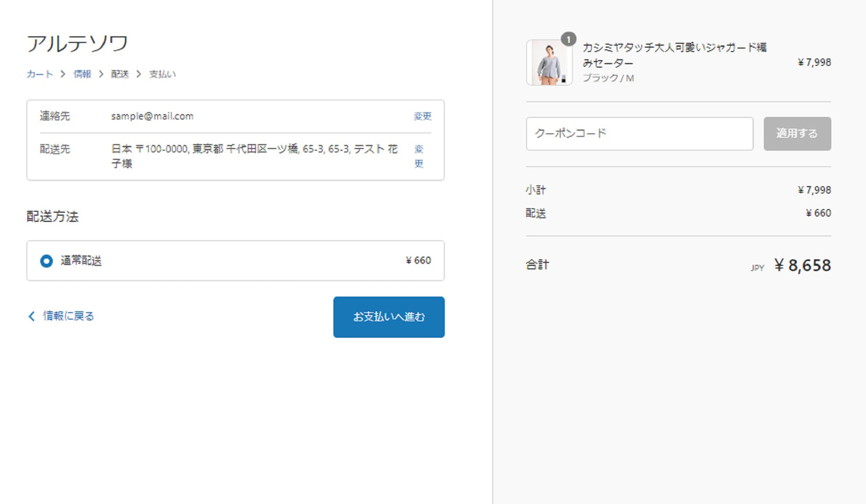Click 変更 in the 連絡先 row
866x504 pixels.
click(422, 116)
